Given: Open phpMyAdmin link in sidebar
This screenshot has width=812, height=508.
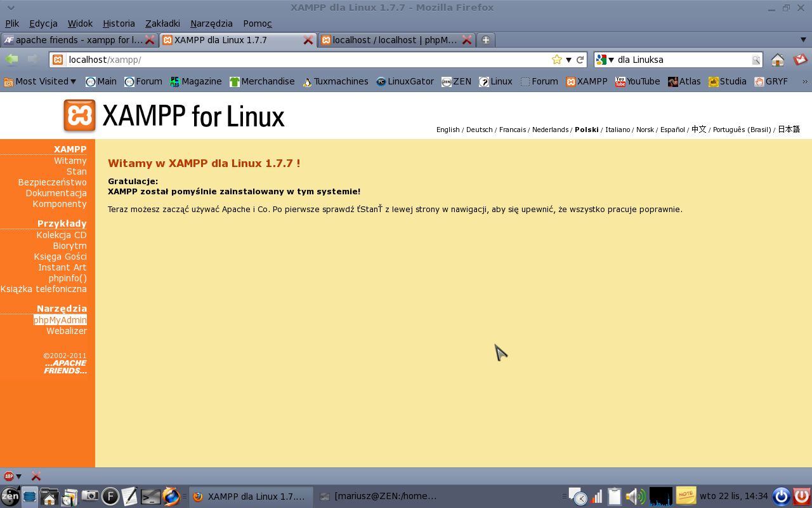Looking at the screenshot, I should click(x=60, y=320).
